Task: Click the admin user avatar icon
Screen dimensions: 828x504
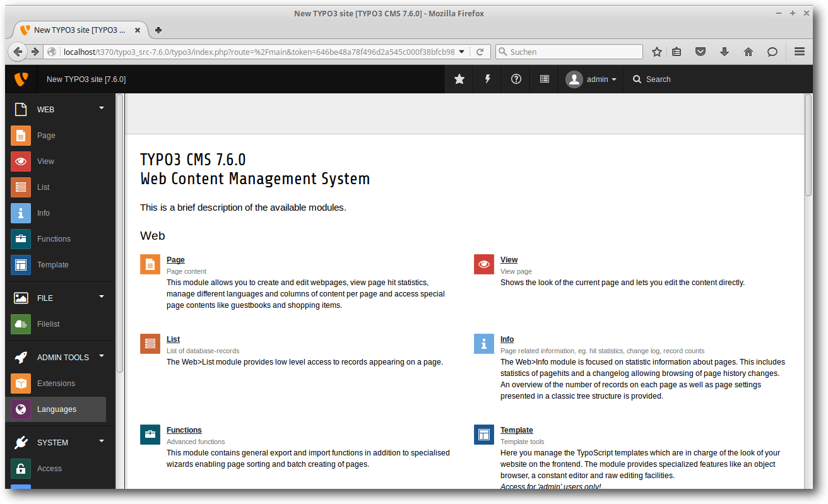Action: pos(574,79)
